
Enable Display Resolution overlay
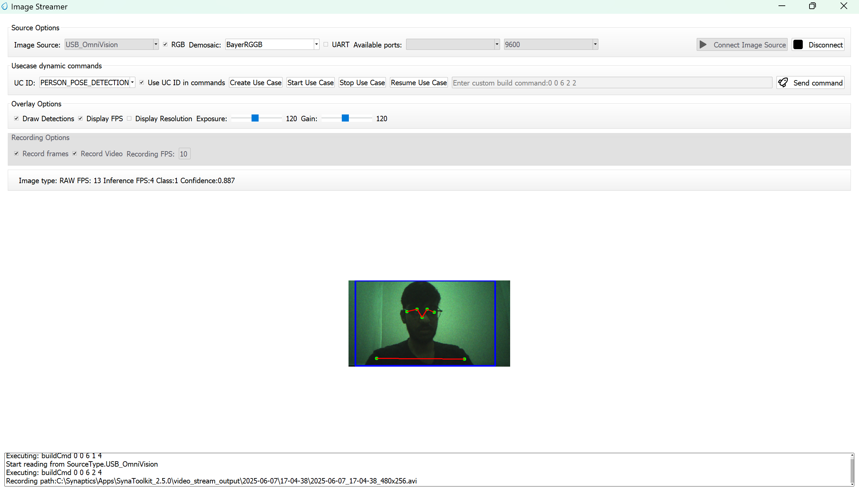coord(129,118)
